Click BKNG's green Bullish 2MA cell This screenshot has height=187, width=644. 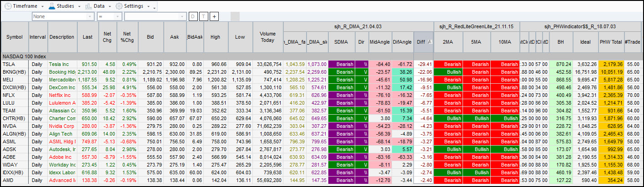(448, 71)
